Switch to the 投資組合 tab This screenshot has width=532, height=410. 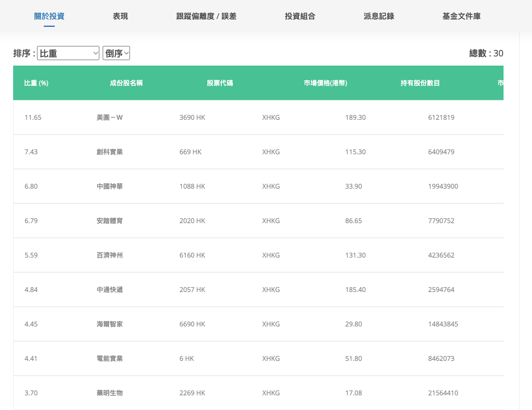300,16
